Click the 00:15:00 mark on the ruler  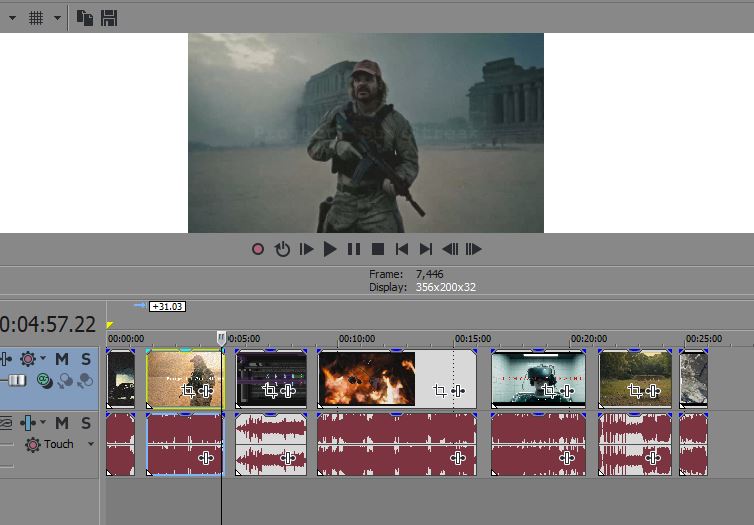(x=473, y=338)
